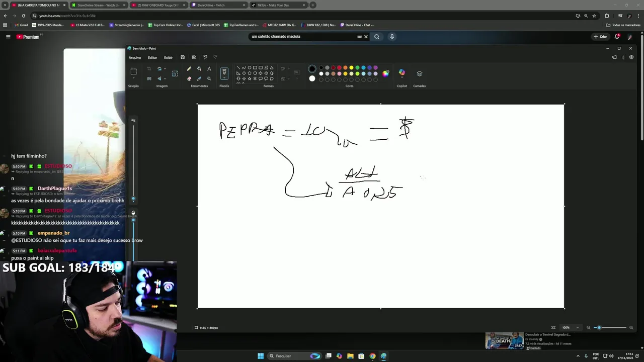This screenshot has height=362, width=644.
Task: Open the 100% zoom level dropdown
Action: [x=577, y=328]
